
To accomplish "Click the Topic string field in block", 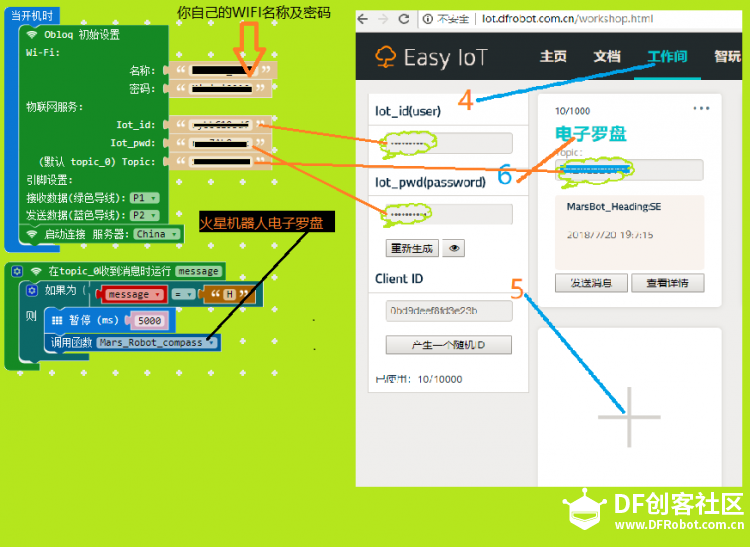I will (221, 162).
